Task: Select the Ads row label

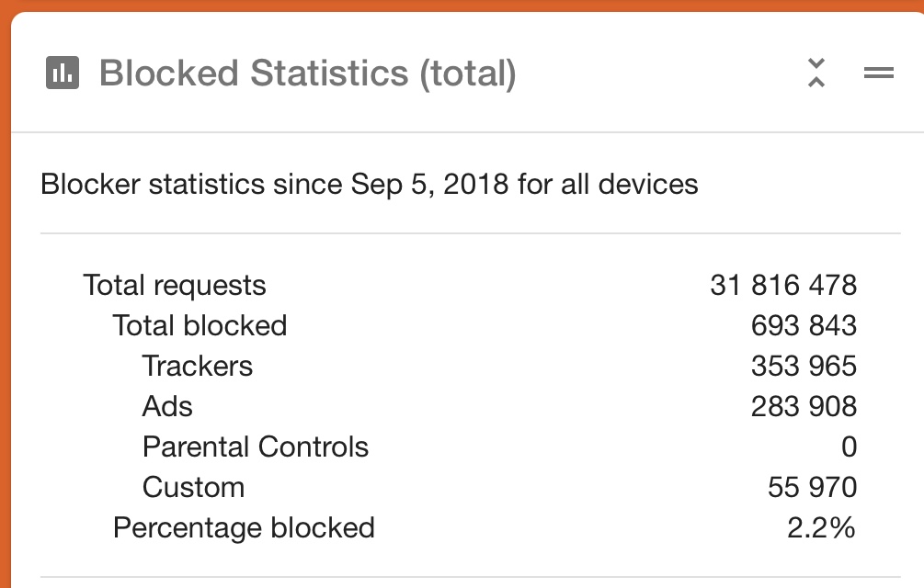Action: click(167, 407)
